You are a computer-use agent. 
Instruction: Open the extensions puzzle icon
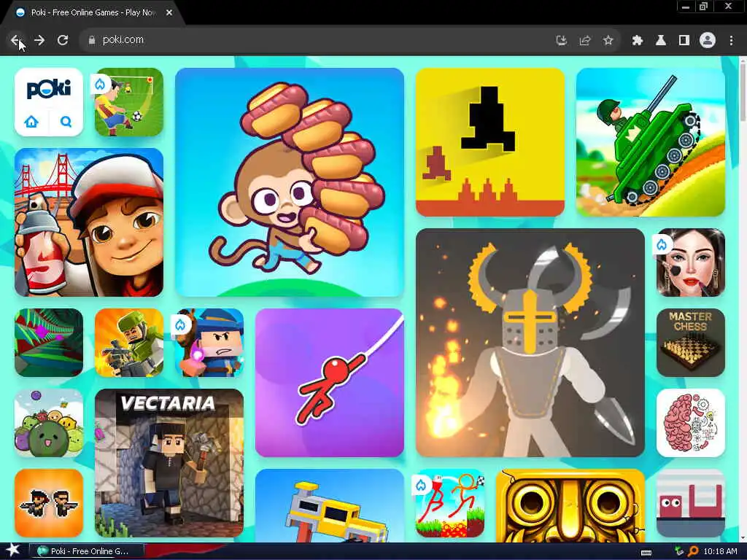638,41
